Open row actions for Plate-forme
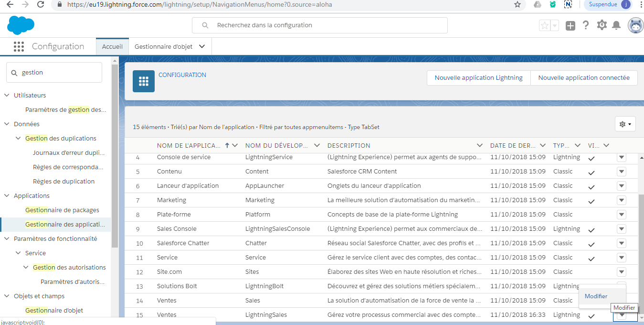Viewport: 644px width, 325px height. coord(621,215)
